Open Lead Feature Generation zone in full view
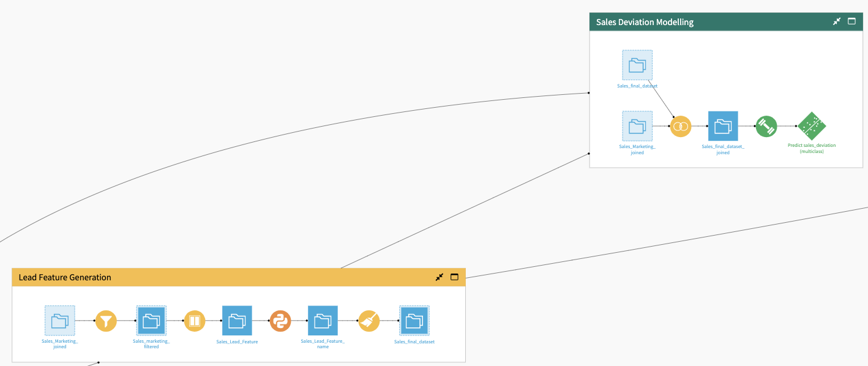This screenshot has width=868, height=366. tap(454, 277)
